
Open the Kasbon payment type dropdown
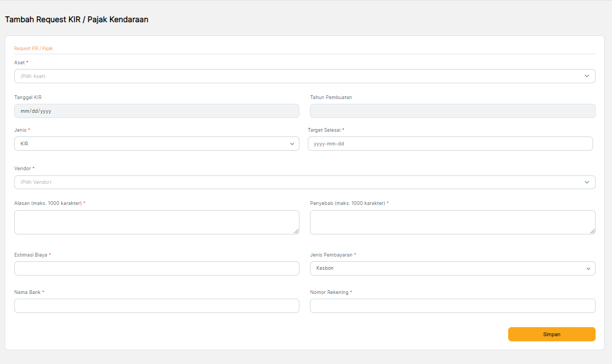pos(448,269)
